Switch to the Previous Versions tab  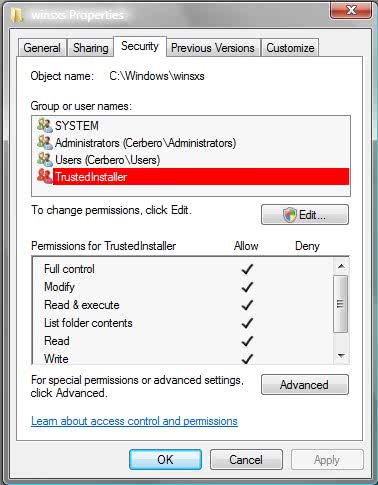click(213, 48)
